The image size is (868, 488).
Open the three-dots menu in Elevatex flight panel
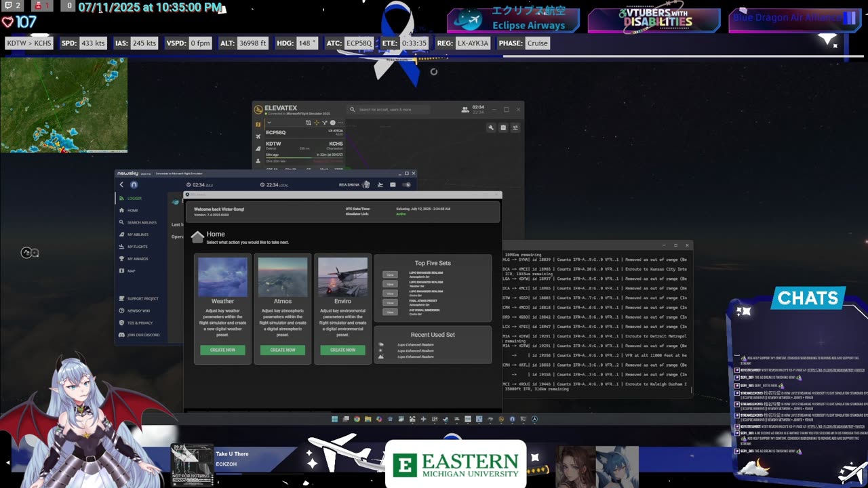[340, 123]
